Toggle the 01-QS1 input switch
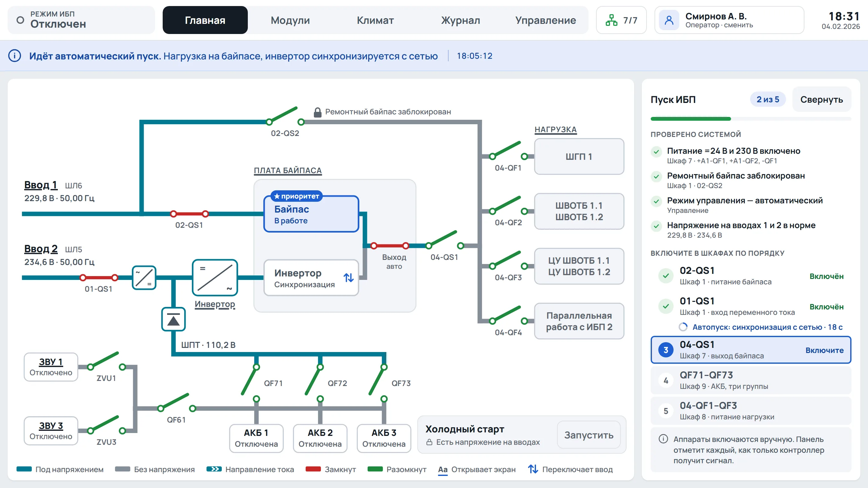Image resolution: width=868 pixels, height=488 pixels. (99, 278)
